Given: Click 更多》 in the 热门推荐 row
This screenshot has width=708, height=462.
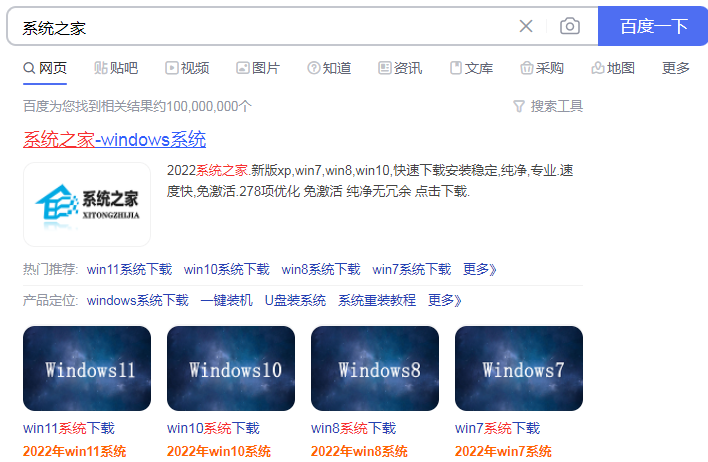Looking at the screenshot, I should 480,270.
